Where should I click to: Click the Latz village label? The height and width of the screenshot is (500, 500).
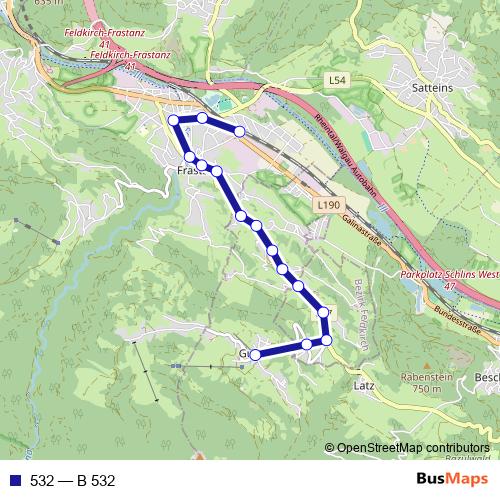click(364, 386)
